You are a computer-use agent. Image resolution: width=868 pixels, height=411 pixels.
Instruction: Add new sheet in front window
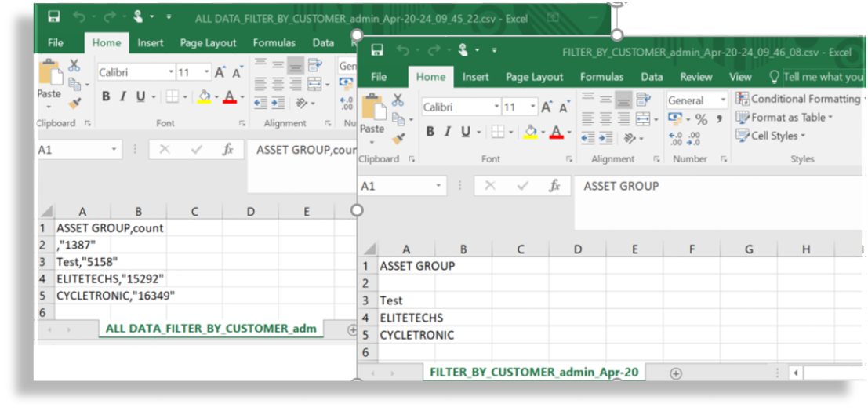(675, 373)
